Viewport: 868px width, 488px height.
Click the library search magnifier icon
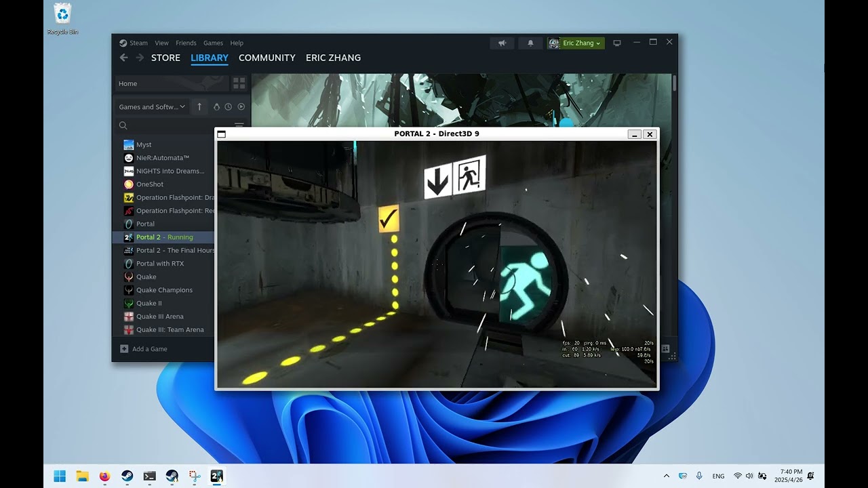tap(123, 125)
